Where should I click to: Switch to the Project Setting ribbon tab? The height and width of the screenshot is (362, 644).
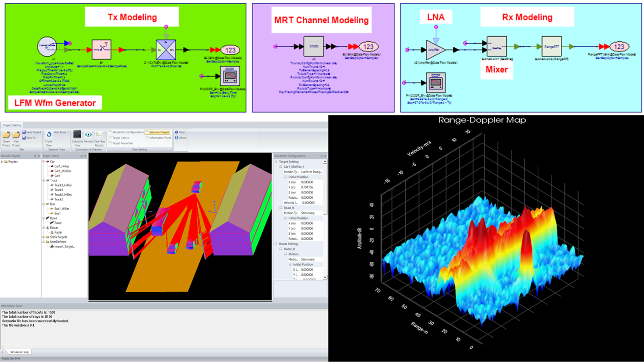point(12,125)
